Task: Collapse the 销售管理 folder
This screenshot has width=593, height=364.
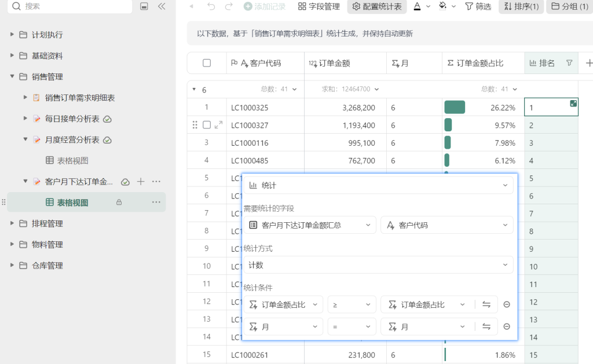Action: click(x=12, y=76)
